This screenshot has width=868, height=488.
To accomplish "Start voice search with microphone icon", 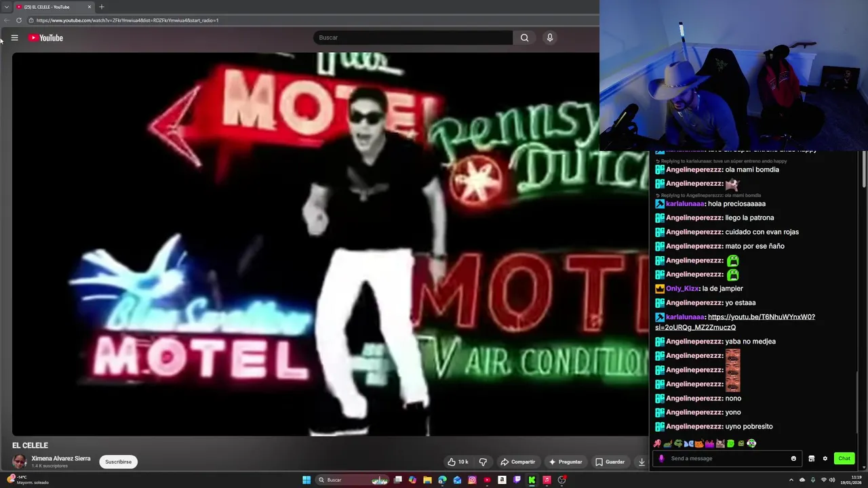I will pos(550,38).
